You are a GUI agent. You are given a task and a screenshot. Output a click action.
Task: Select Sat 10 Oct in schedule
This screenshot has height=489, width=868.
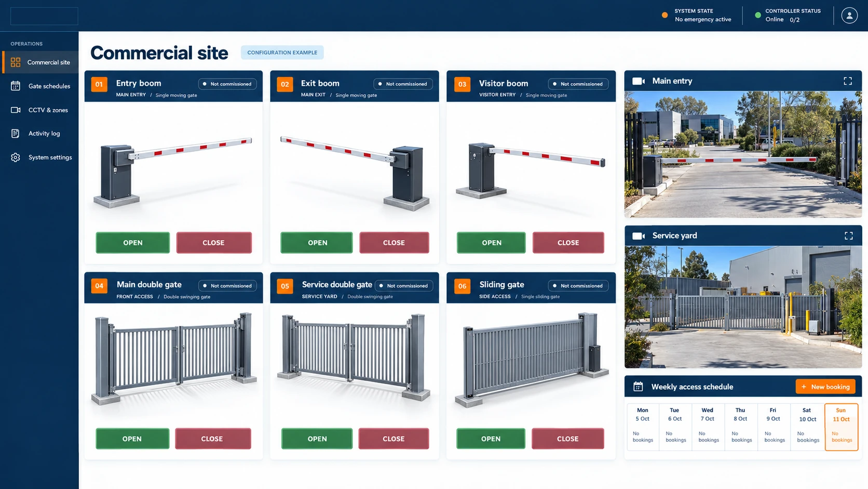(807, 427)
